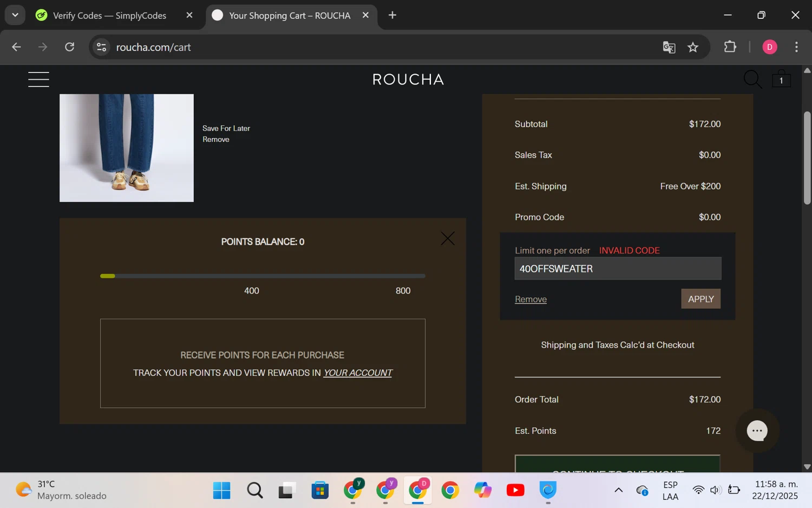
Task: Focus the address bar URL
Action: pos(153,47)
